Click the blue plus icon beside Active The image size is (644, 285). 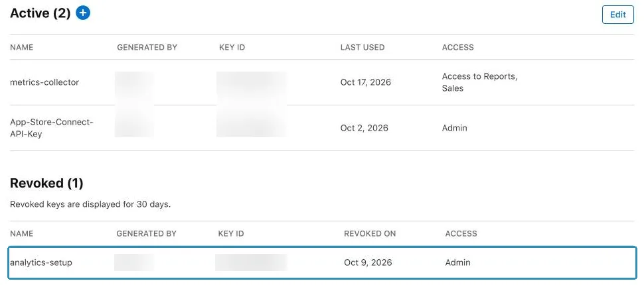[x=83, y=13]
